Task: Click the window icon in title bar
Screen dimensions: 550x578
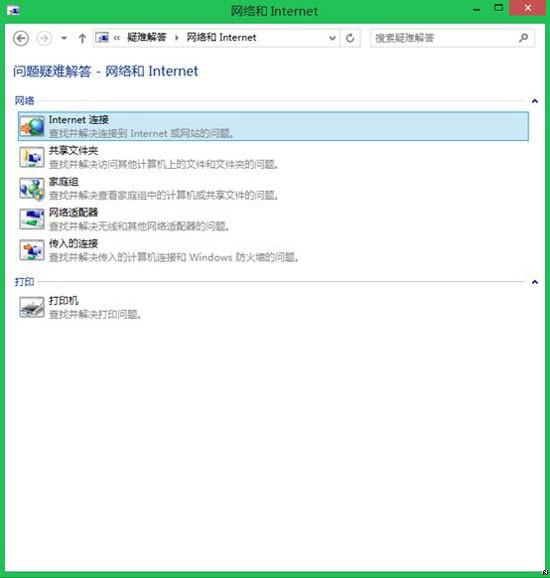Action: [x=14, y=10]
